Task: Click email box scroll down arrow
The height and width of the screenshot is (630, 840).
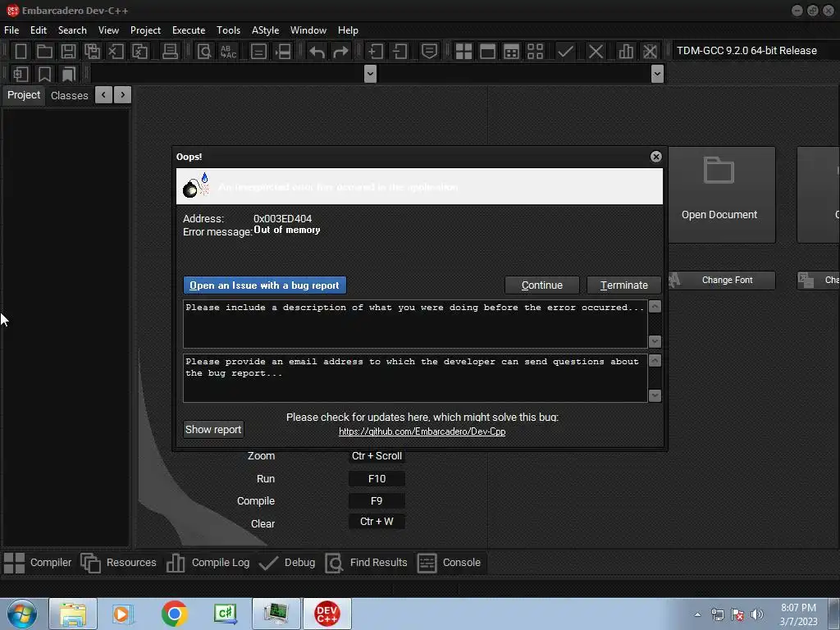Action: [x=655, y=395]
